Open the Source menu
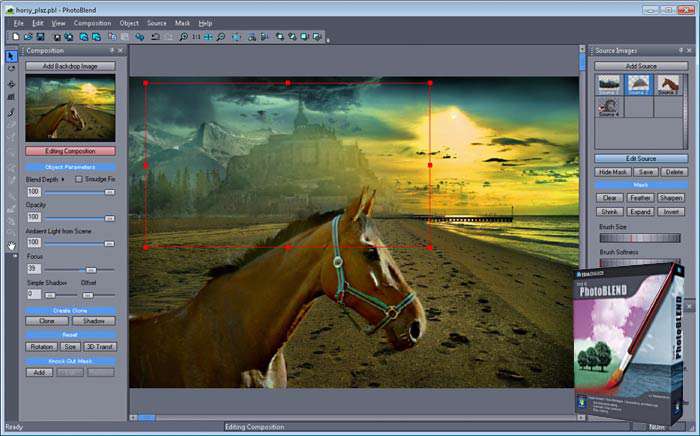 157,23
